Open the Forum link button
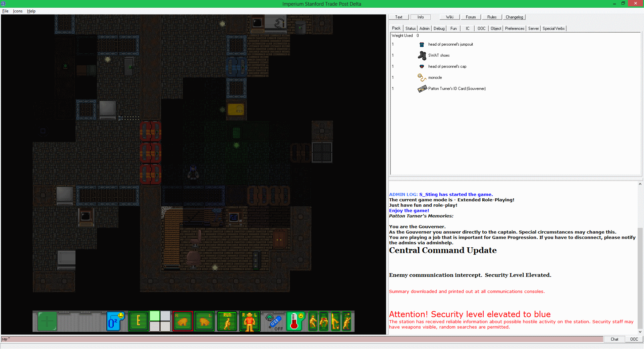 pyautogui.click(x=471, y=17)
